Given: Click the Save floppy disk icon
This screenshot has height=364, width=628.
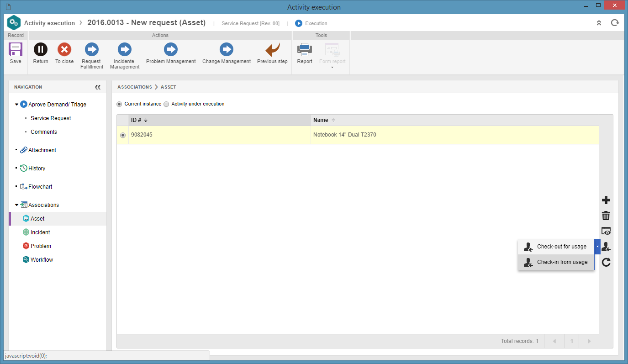Looking at the screenshot, I should coord(16,49).
